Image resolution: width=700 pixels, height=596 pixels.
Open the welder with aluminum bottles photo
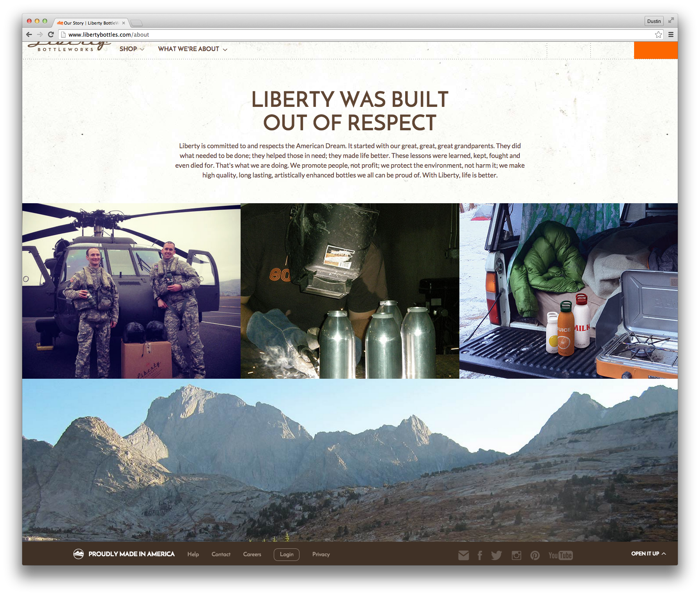click(x=350, y=291)
